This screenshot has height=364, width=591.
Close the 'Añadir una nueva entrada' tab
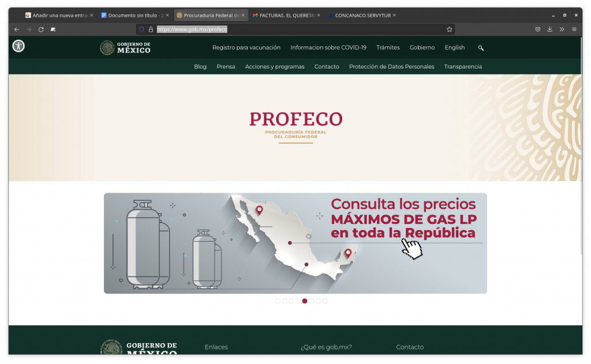(92, 15)
